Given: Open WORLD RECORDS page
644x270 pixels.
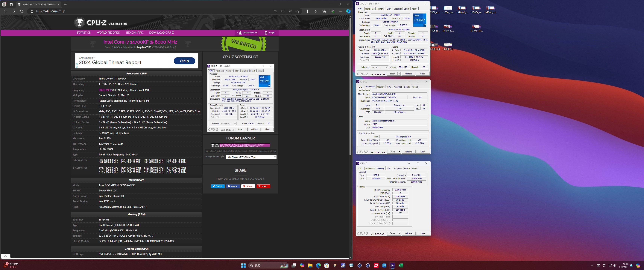Looking at the screenshot, I should click(108, 33).
